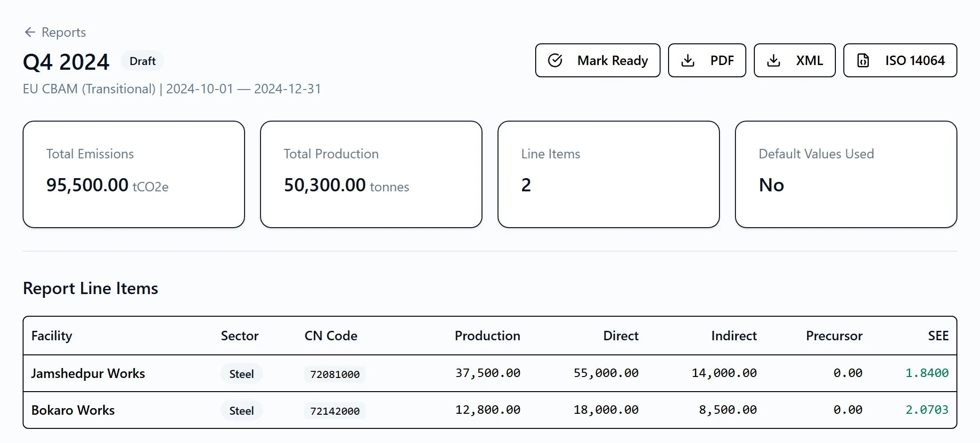Click the Default Values Used value No
Viewport: 980px width, 443px height.
point(771,185)
